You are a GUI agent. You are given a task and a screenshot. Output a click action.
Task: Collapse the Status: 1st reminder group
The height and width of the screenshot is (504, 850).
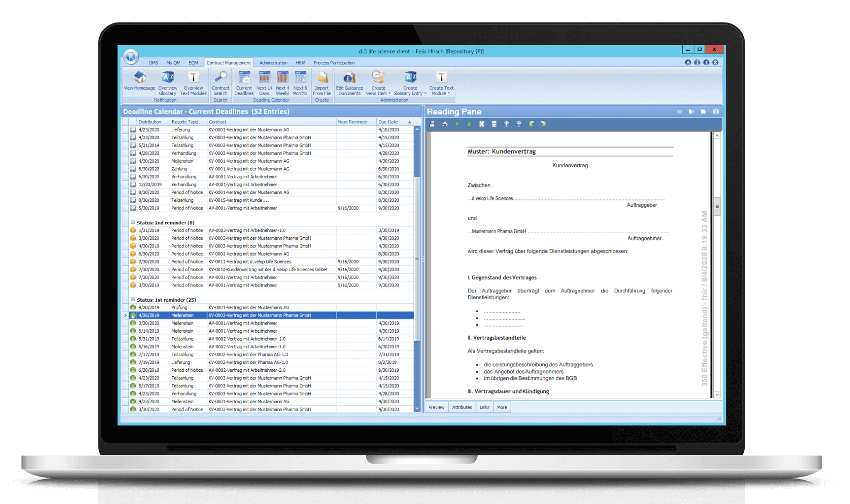coord(132,299)
